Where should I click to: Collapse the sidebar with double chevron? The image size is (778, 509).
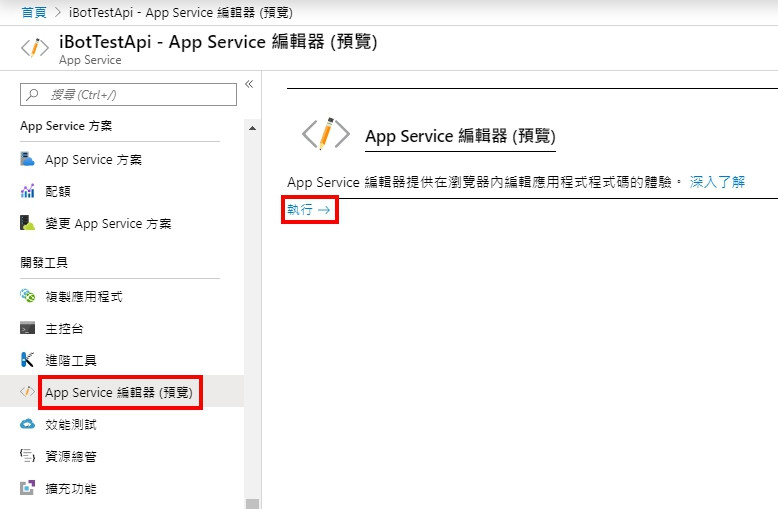tap(249, 84)
